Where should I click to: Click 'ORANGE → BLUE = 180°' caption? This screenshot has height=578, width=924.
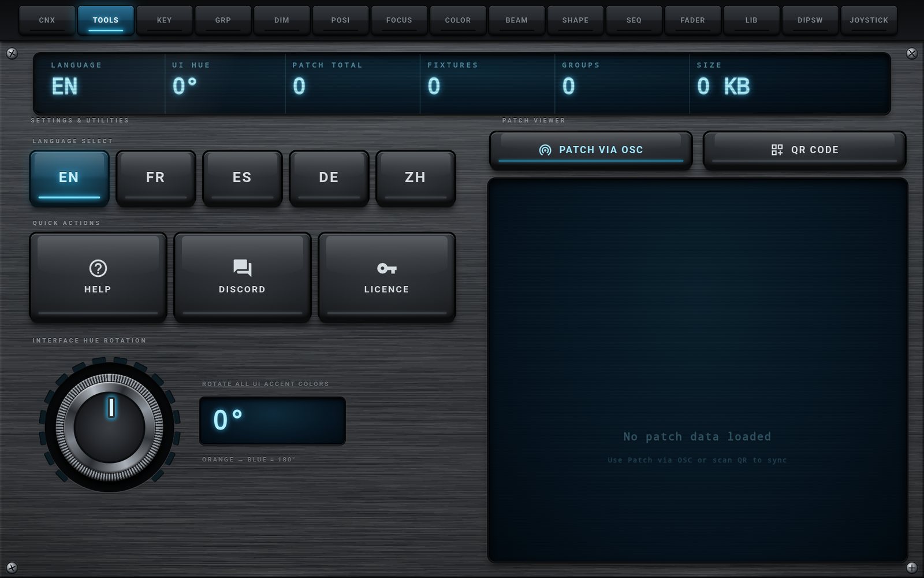[249, 460]
